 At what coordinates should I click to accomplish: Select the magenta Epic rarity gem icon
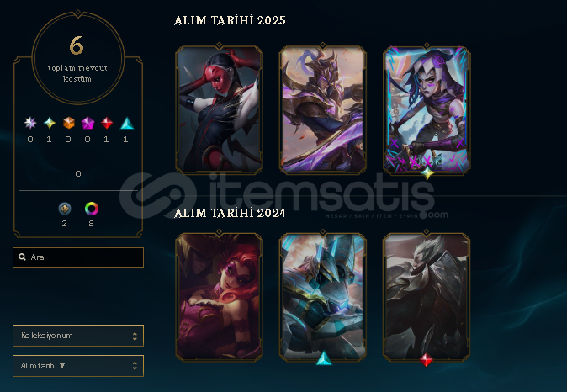click(x=87, y=123)
